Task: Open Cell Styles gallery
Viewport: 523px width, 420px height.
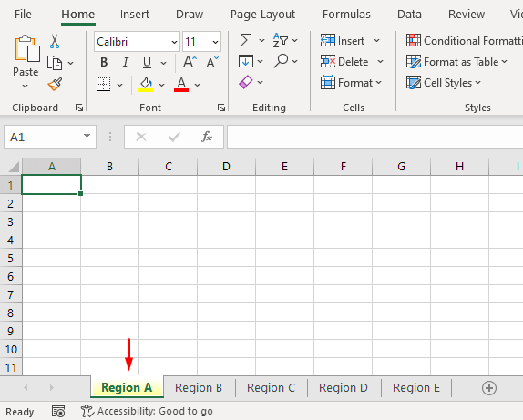Action: click(x=444, y=83)
